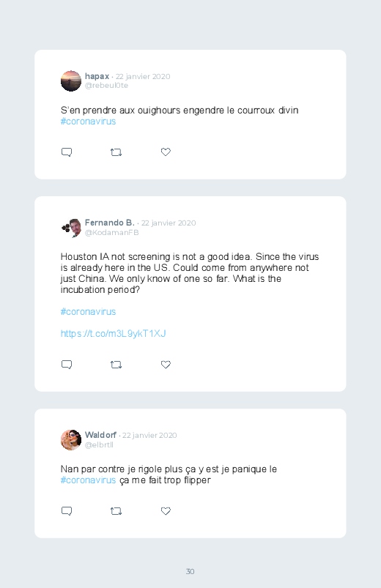Open Fernando B.'s profile avatar
The height and width of the screenshot is (588, 381).
[71, 228]
